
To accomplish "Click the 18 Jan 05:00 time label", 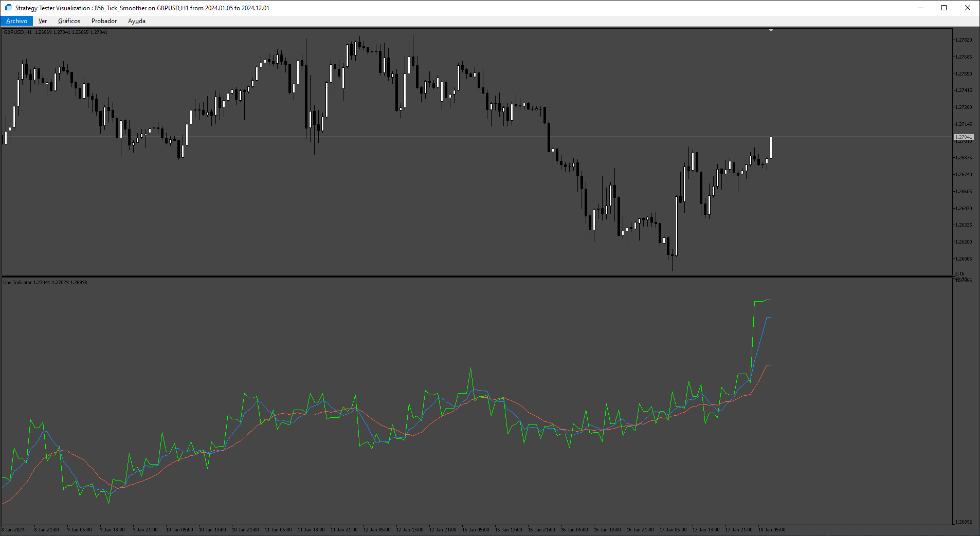I will tap(772, 530).
